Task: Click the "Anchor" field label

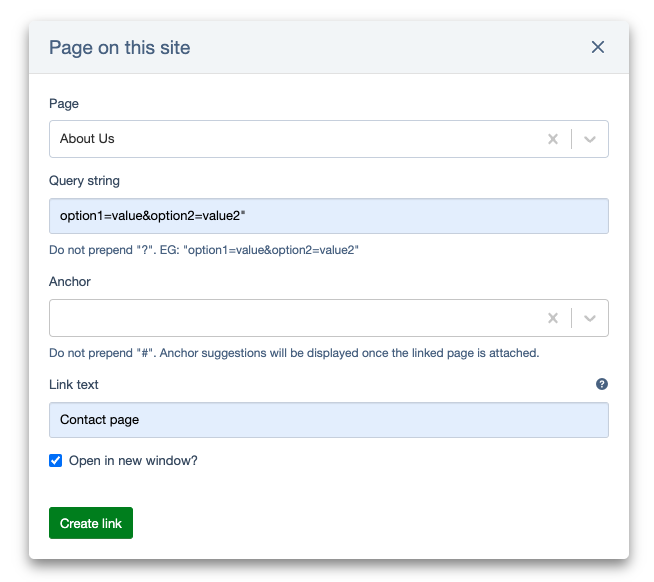Action: click(70, 282)
